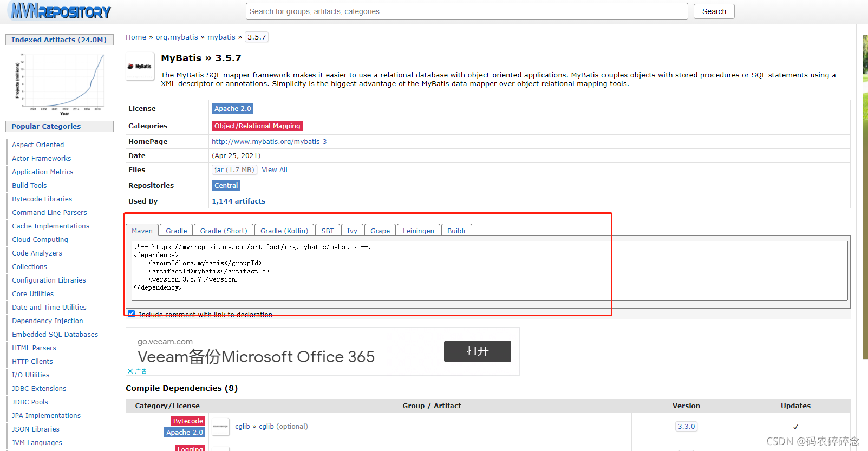
Task: Uncheck Include comment with link checkbox
Action: tap(131, 314)
